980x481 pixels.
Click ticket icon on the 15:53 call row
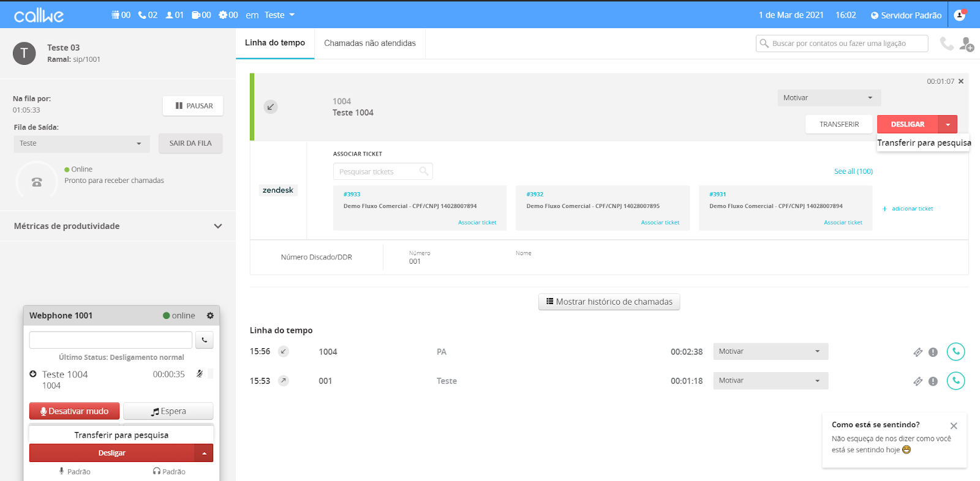pos(918,381)
